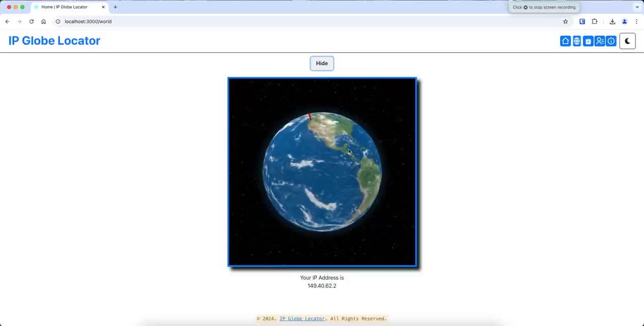The width and height of the screenshot is (644, 326).
Task: Show browser downloads
Action: [612, 21]
